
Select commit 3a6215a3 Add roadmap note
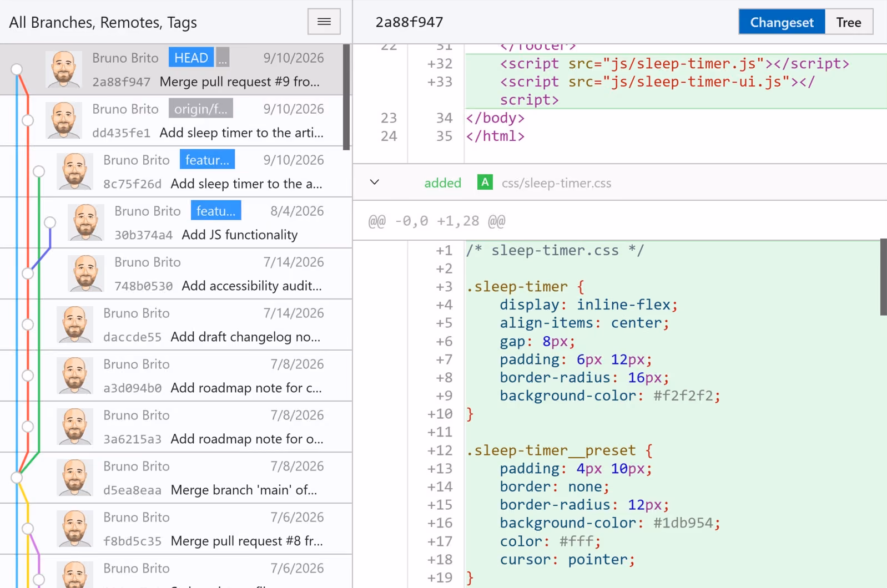(176, 427)
